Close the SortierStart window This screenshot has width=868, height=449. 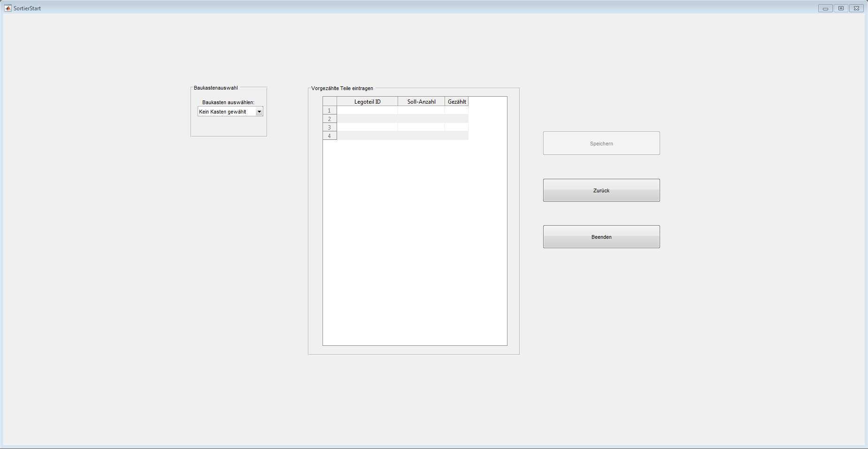click(x=856, y=8)
